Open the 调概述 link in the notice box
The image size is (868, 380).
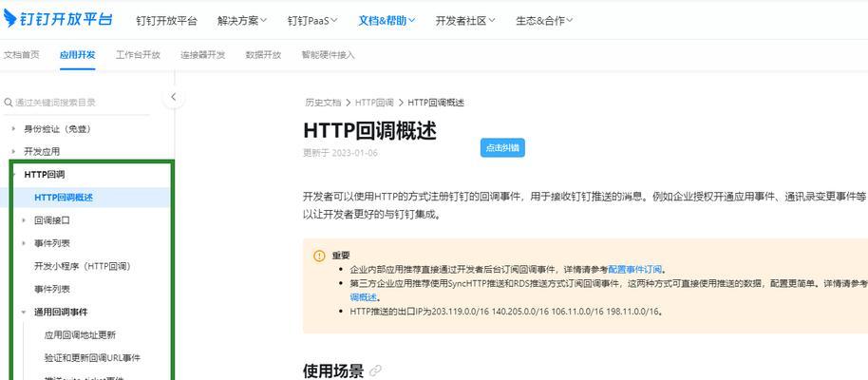(x=363, y=297)
